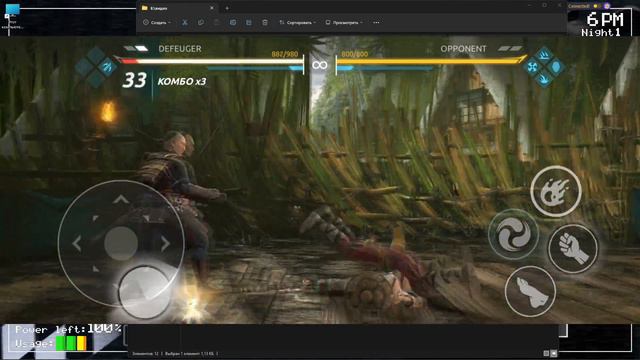Tap the virtual joystick center knob

pos(121,243)
